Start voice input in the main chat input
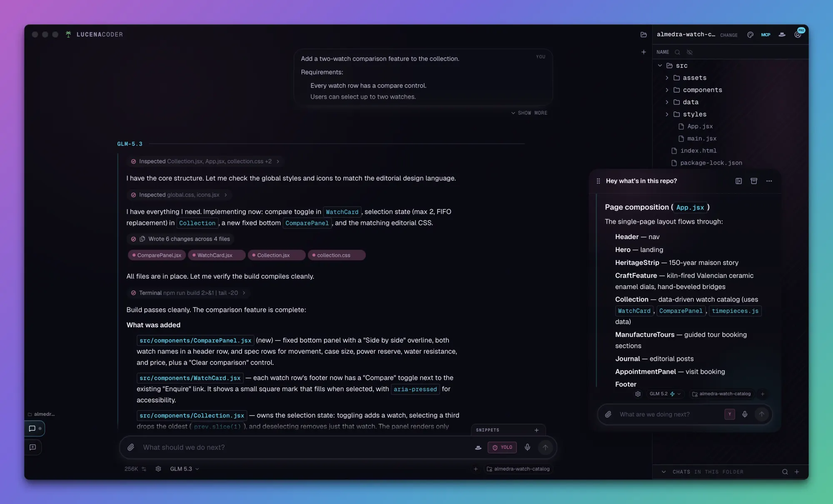This screenshot has width=833, height=504. pos(527,447)
